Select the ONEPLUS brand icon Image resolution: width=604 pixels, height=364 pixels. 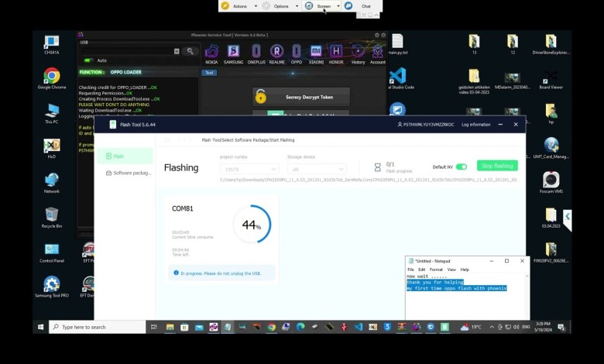tap(256, 53)
